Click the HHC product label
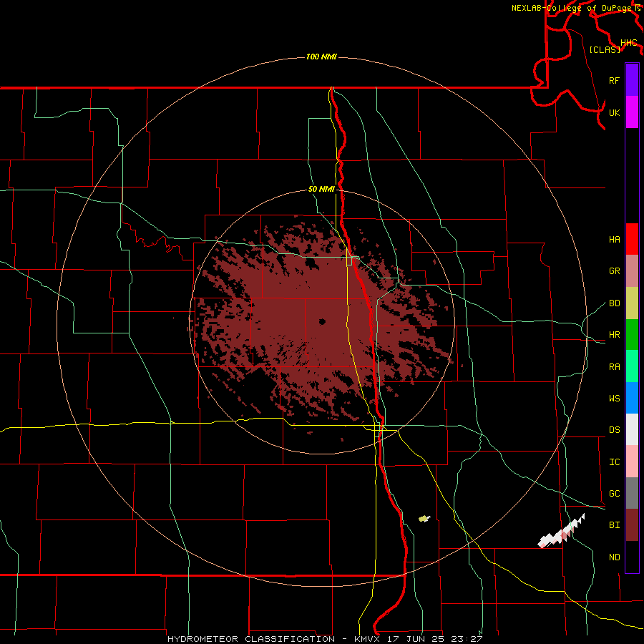 [628, 42]
